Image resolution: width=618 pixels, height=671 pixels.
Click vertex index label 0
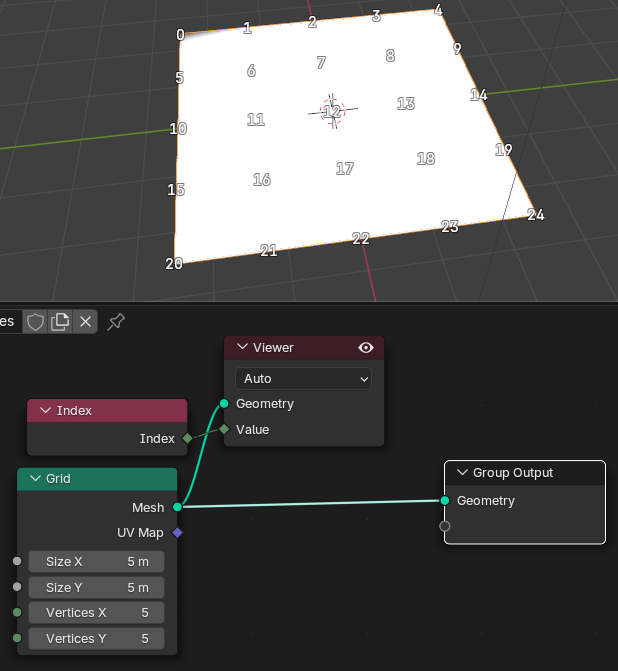[x=180, y=35]
